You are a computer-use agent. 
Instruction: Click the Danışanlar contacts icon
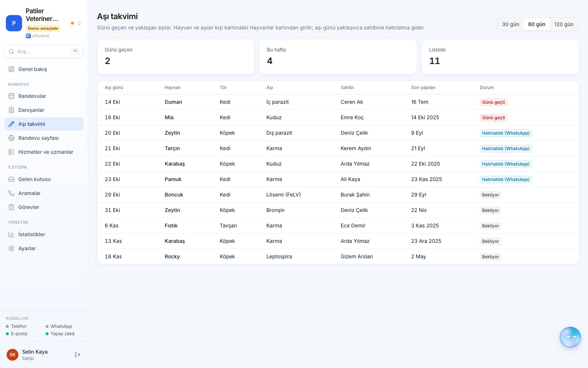[x=11, y=110]
